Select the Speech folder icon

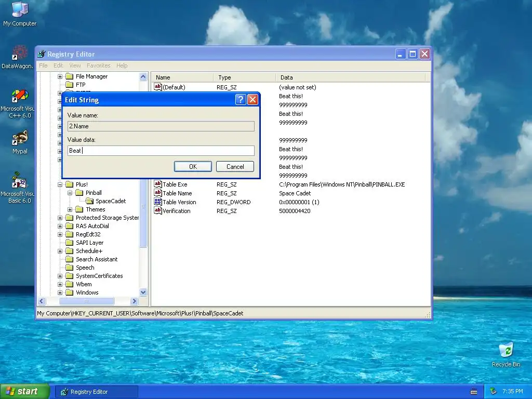(69, 268)
